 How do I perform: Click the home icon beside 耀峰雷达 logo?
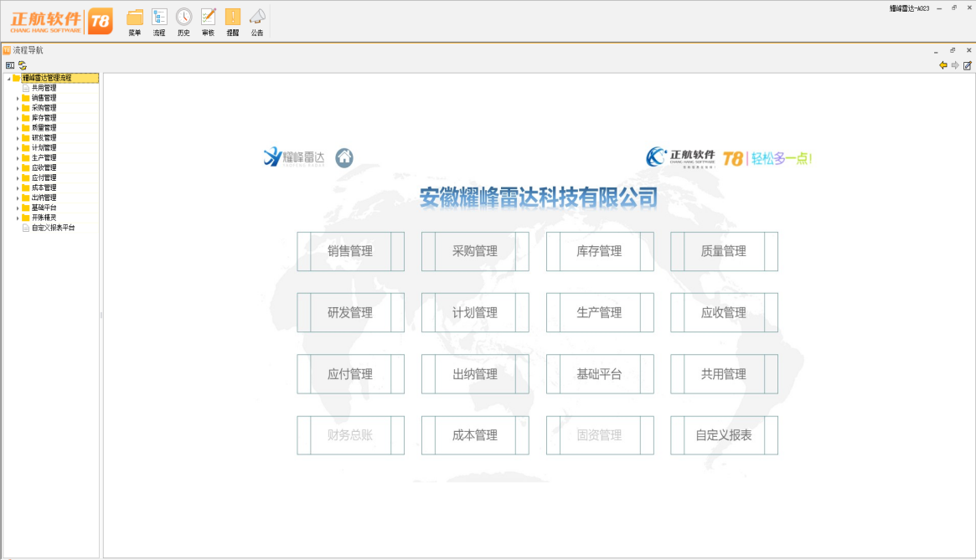pyautogui.click(x=344, y=157)
